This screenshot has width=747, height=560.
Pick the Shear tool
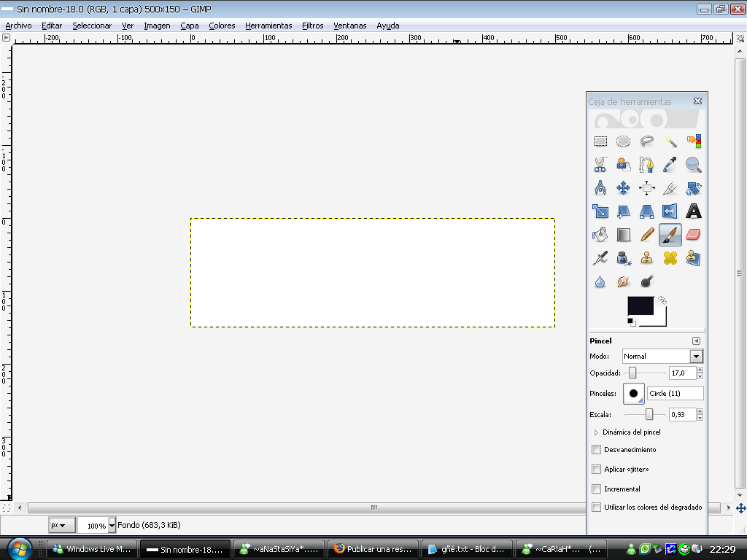click(x=623, y=211)
